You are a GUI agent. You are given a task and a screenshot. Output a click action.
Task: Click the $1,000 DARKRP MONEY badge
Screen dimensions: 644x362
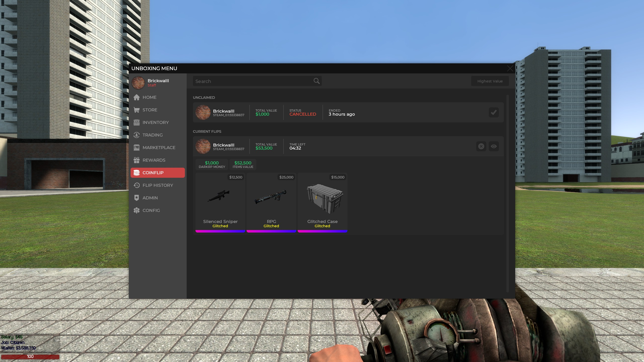pyautogui.click(x=212, y=164)
